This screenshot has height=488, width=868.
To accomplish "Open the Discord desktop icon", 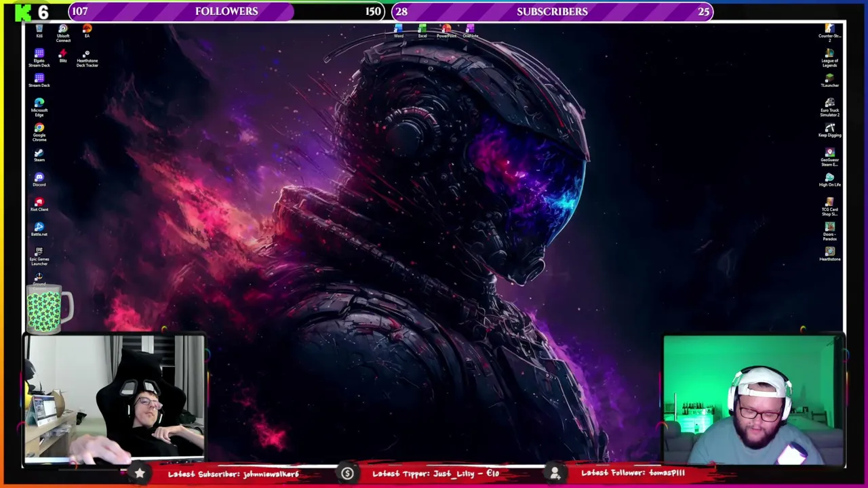I will pos(39,179).
